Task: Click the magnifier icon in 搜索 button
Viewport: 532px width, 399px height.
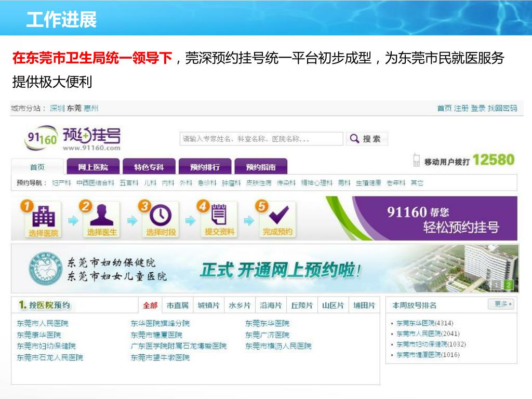Action: click(354, 138)
